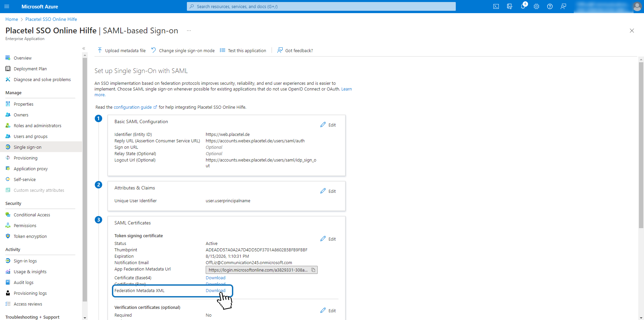
Task: Click Change single sign-on mode
Action: click(183, 50)
